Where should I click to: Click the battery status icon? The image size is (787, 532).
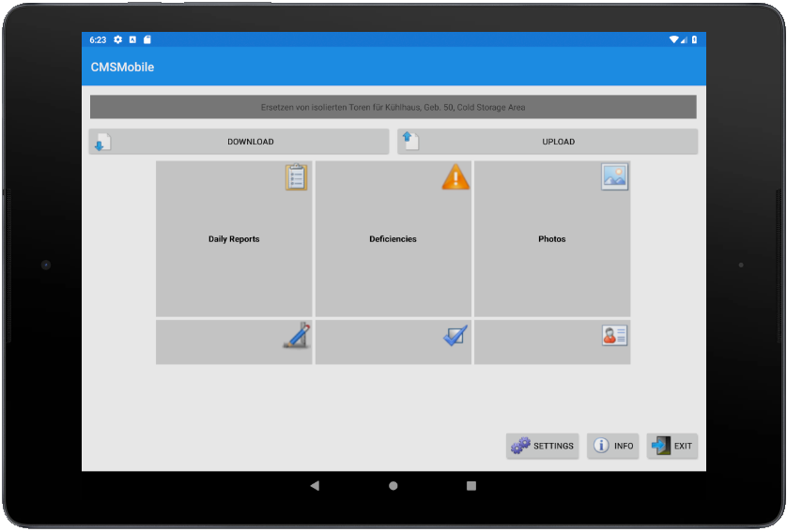tap(694, 39)
